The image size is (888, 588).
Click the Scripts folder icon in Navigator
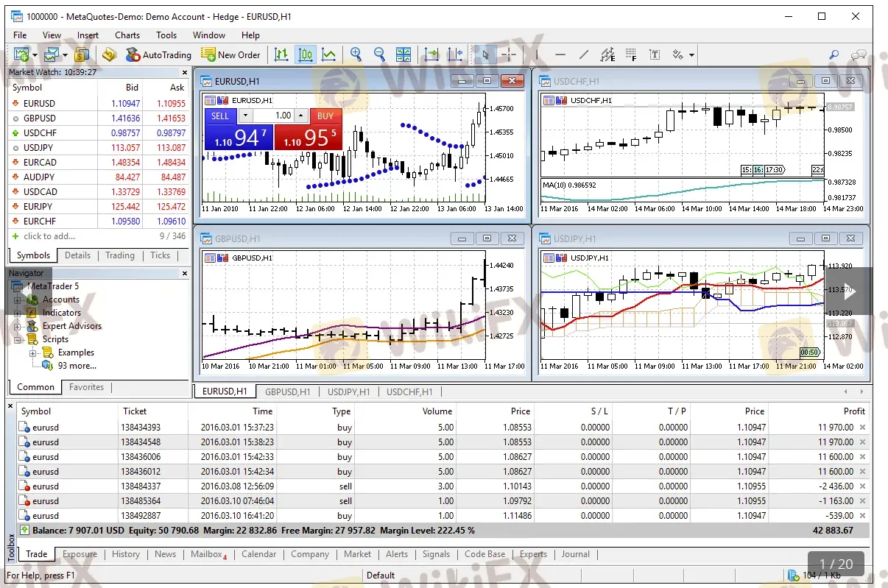[32, 339]
